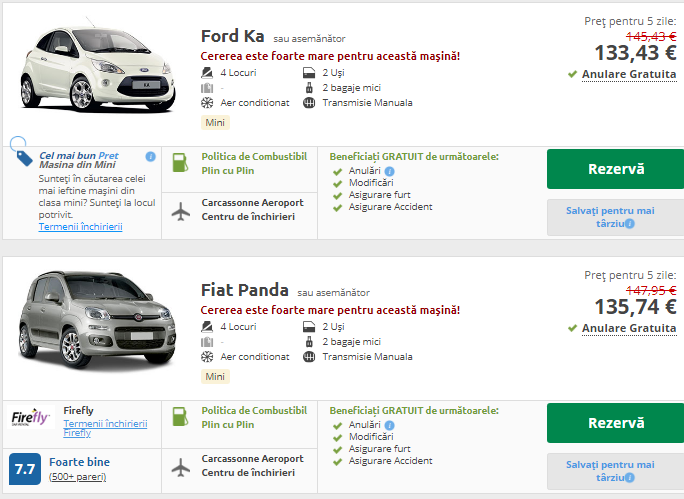Click info icon next to Cel mai bun Pret
Image resolution: width=684 pixels, height=499 pixels.
coord(150,157)
